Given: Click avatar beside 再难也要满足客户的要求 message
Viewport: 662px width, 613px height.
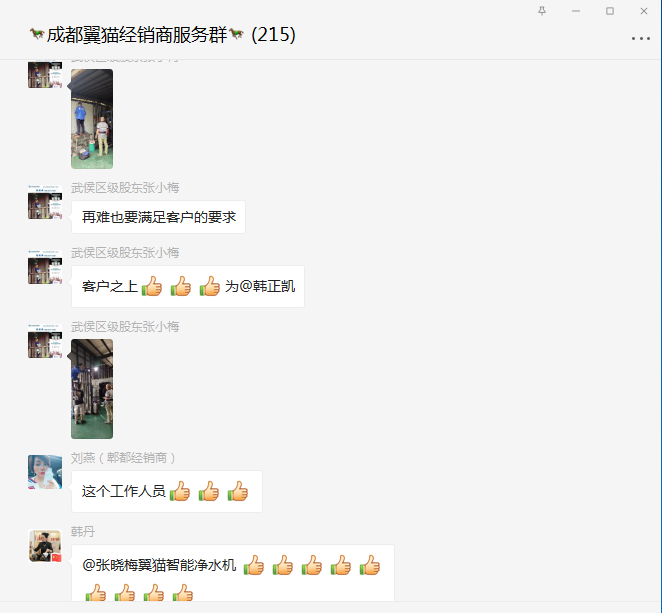Looking at the screenshot, I should click(x=45, y=202).
